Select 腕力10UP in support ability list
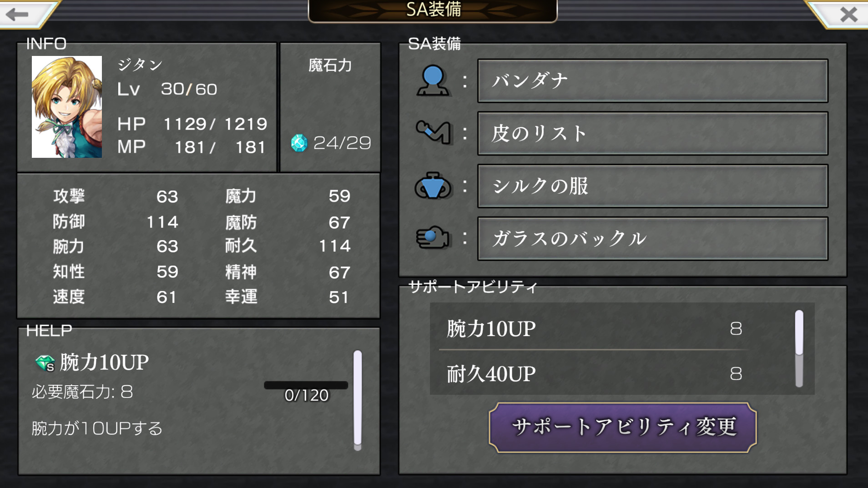Screen dimensions: 868x488 point(594,328)
